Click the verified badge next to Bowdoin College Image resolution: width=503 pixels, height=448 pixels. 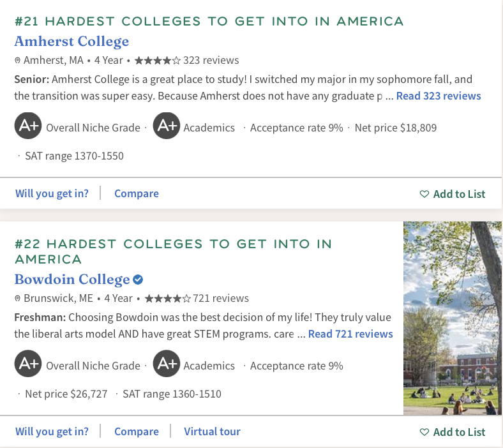click(138, 280)
